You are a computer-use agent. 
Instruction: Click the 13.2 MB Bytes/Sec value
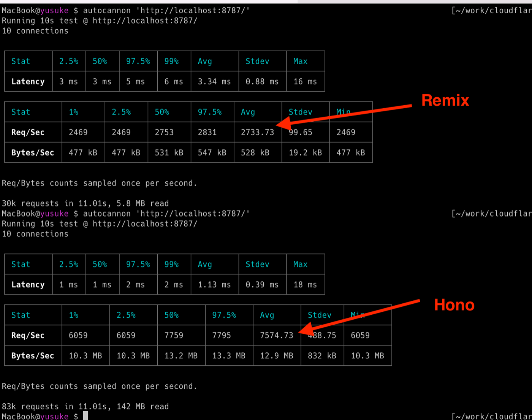[181, 355]
